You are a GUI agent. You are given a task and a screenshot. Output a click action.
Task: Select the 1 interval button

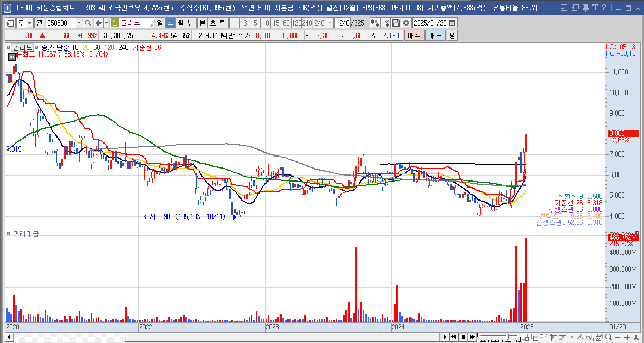tap(234, 23)
